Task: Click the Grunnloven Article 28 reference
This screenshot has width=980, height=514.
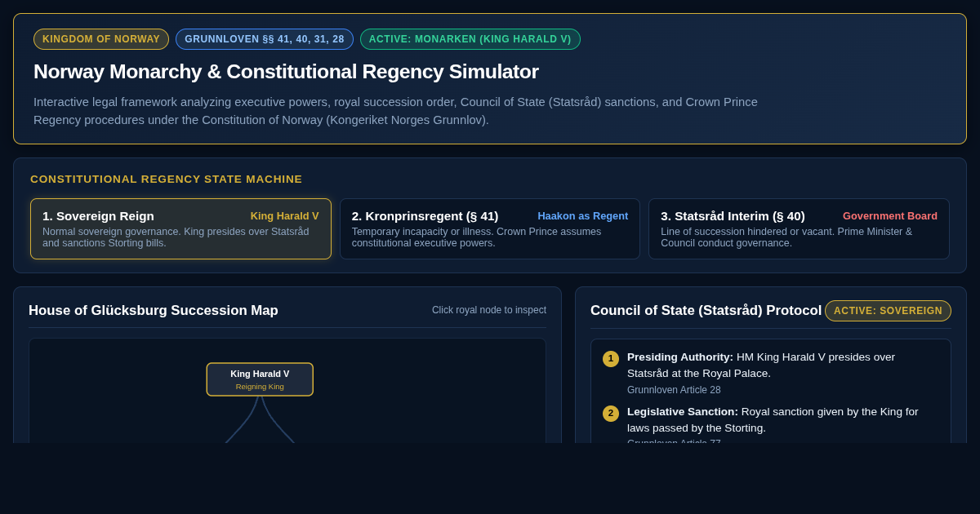Action: click(674, 390)
